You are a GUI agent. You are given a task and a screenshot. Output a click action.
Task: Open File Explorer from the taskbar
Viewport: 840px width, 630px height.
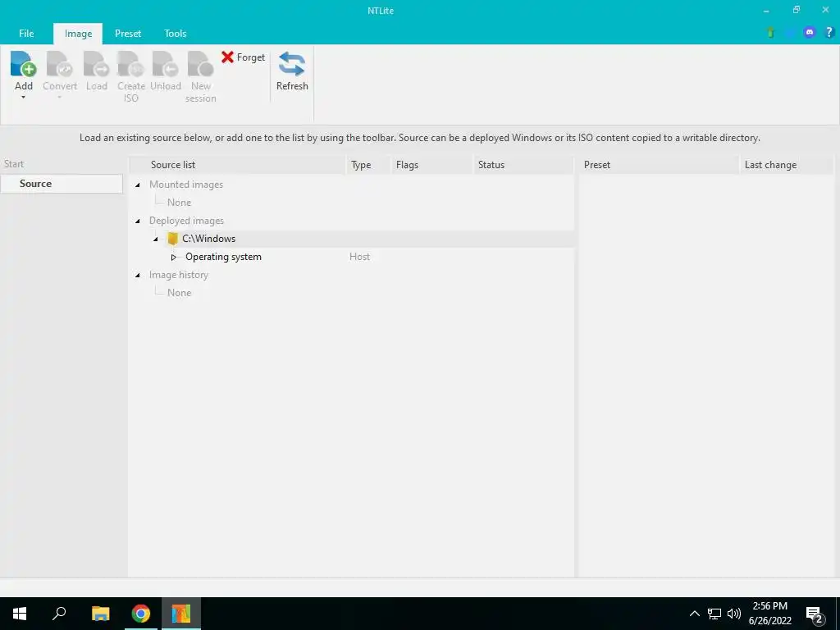click(100, 614)
